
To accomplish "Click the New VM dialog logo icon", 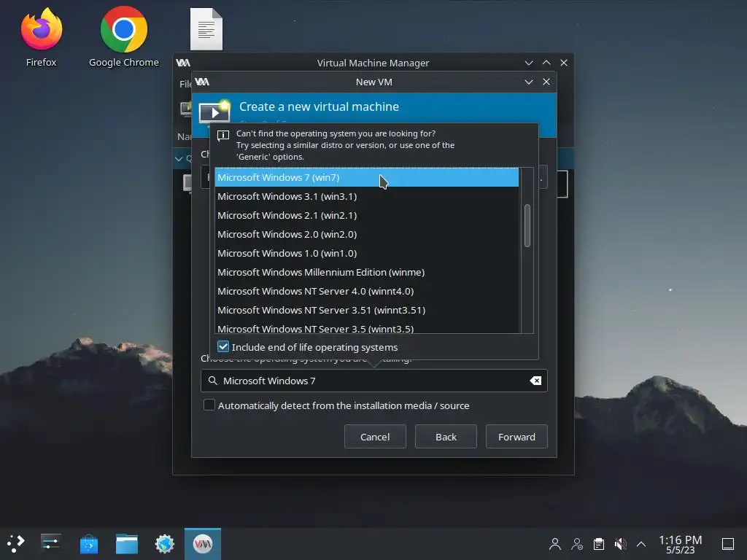I will [202, 82].
